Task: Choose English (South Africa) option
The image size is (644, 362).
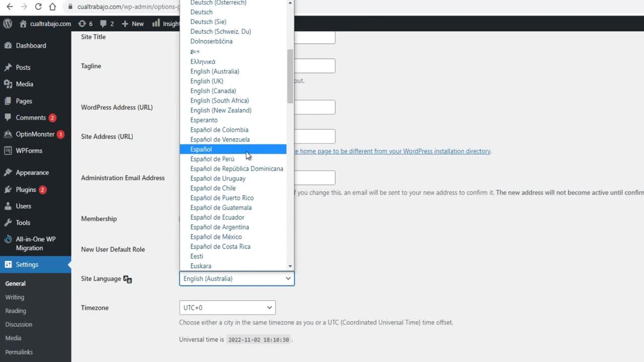Action: pyautogui.click(x=233, y=101)
